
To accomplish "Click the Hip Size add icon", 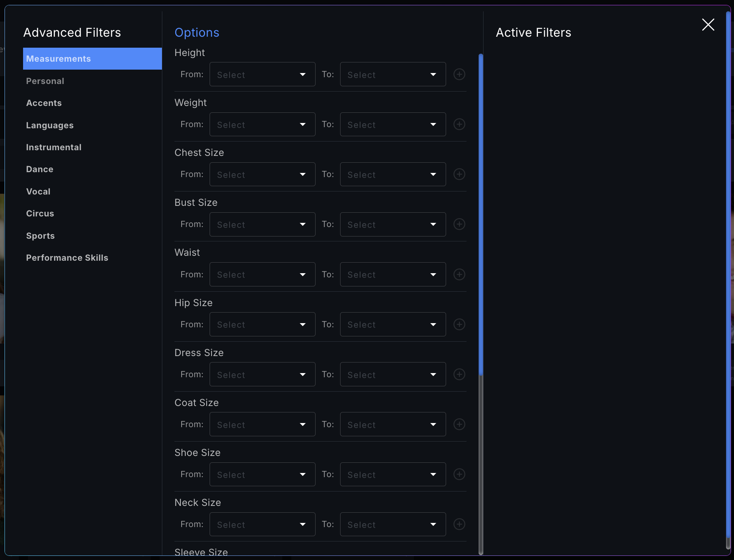I will [x=459, y=324].
